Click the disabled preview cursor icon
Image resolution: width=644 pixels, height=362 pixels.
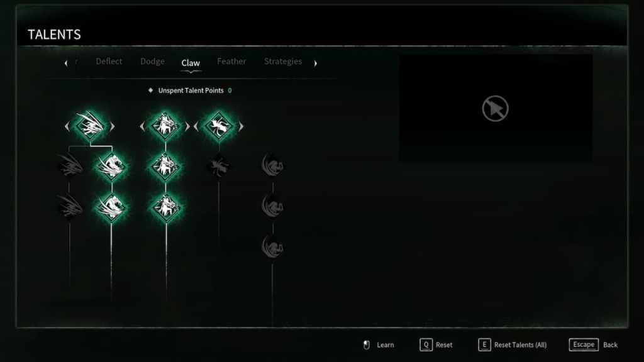[x=496, y=108]
